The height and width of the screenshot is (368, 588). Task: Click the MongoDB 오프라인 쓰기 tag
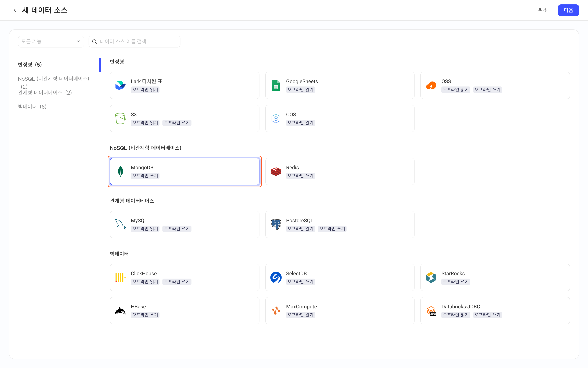145,176
